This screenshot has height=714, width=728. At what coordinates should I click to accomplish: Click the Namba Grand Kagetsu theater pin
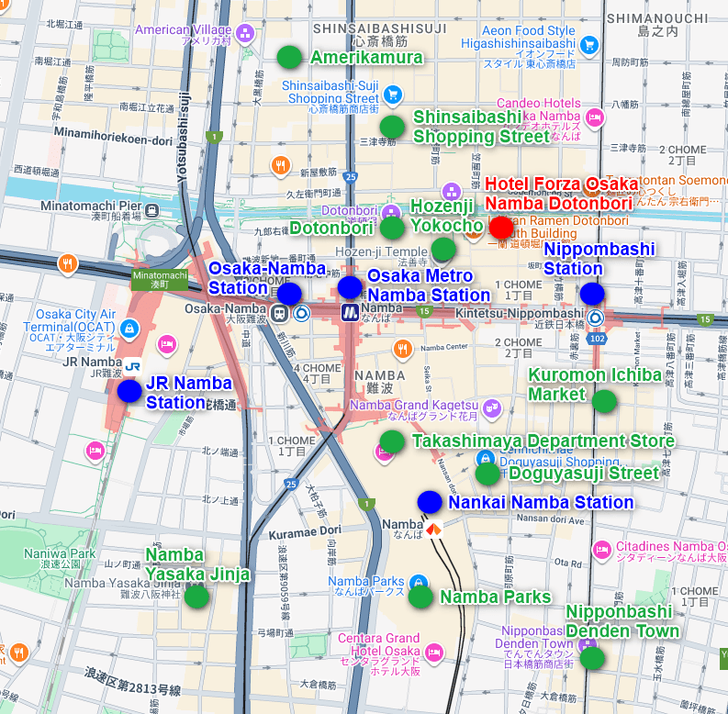(492, 408)
